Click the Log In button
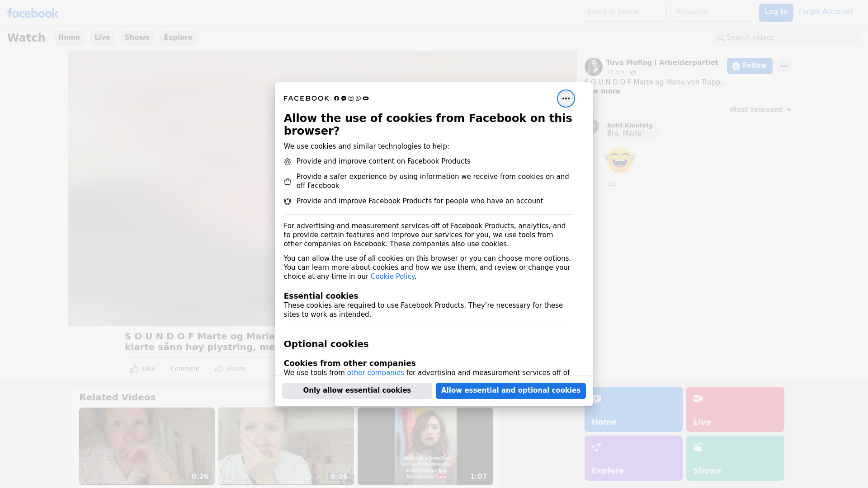 coord(776,13)
